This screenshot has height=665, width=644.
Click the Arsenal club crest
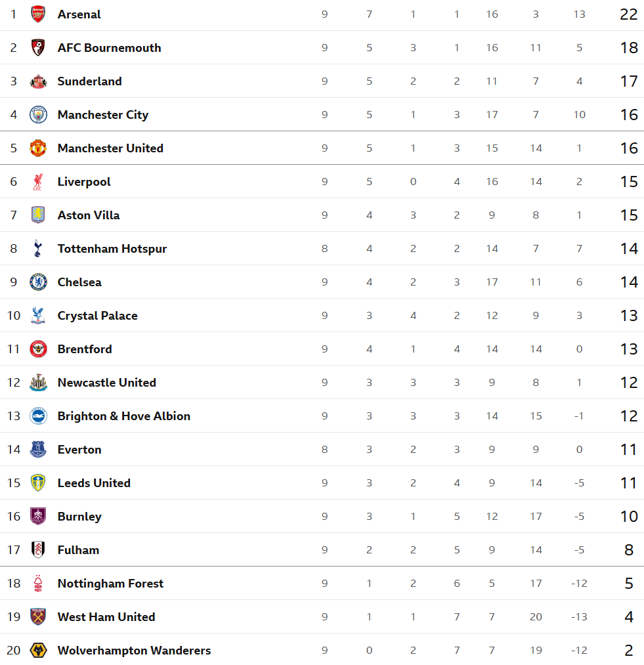(38, 14)
